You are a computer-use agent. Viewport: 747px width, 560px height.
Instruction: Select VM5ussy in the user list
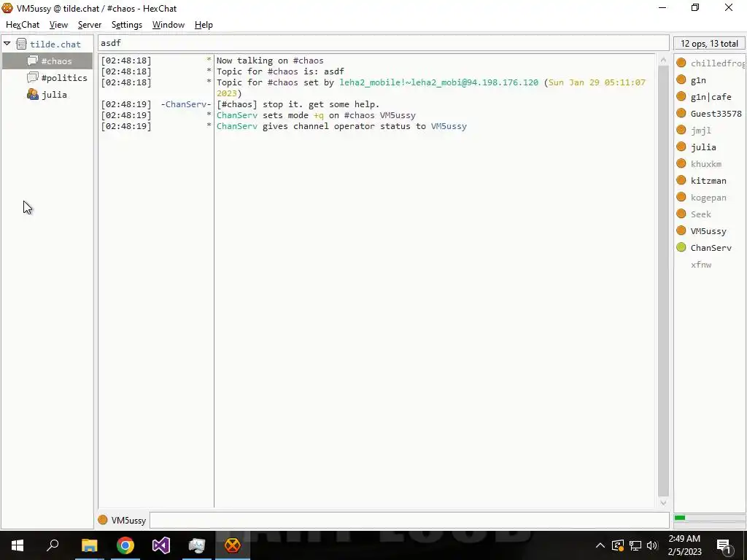click(x=708, y=231)
